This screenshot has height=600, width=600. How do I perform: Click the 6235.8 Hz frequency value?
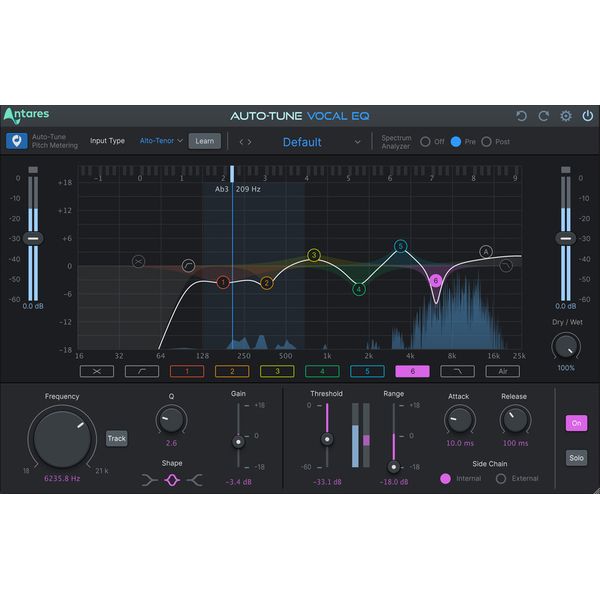[62, 479]
